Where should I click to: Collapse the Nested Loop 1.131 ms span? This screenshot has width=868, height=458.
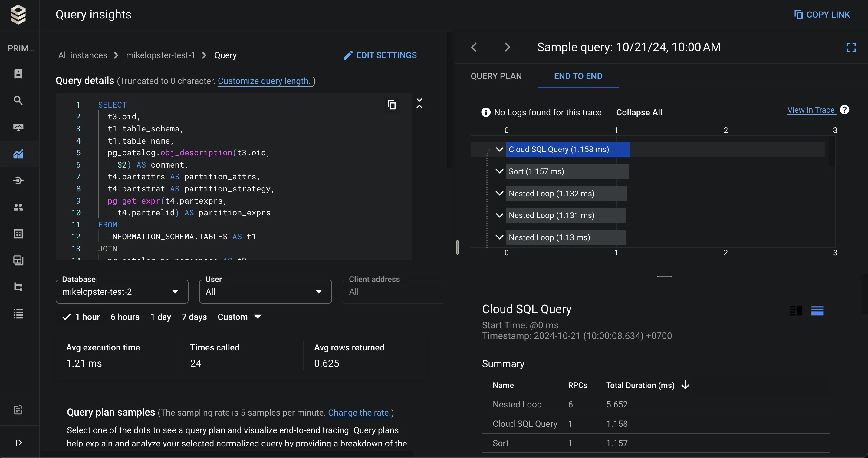(x=499, y=215)
